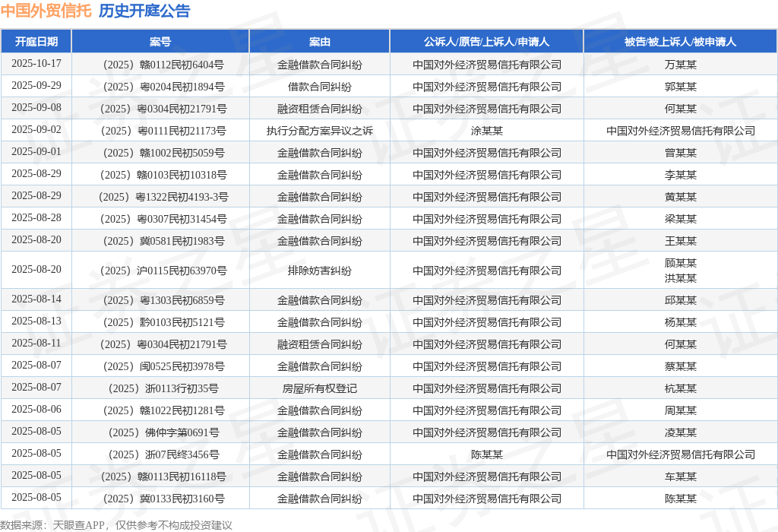Open case 闽0525民初3978号

pos(163,366)
